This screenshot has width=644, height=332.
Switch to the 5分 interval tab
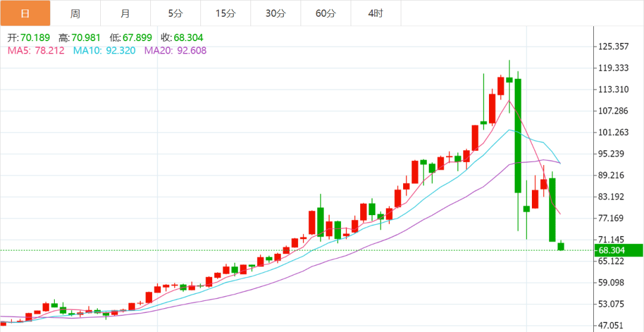175,13
